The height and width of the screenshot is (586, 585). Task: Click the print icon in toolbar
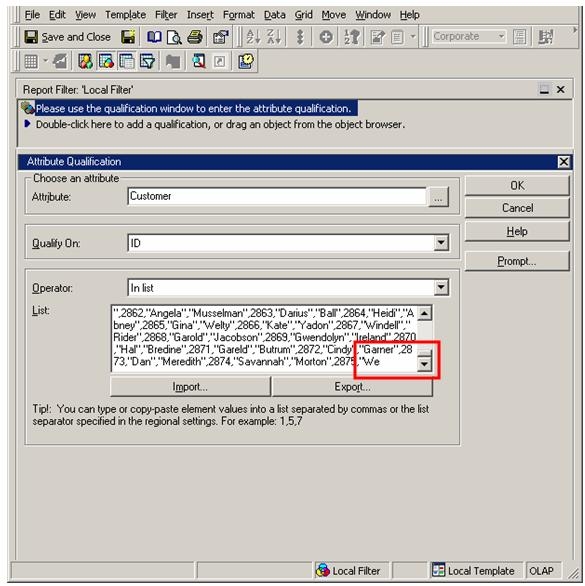195,37
